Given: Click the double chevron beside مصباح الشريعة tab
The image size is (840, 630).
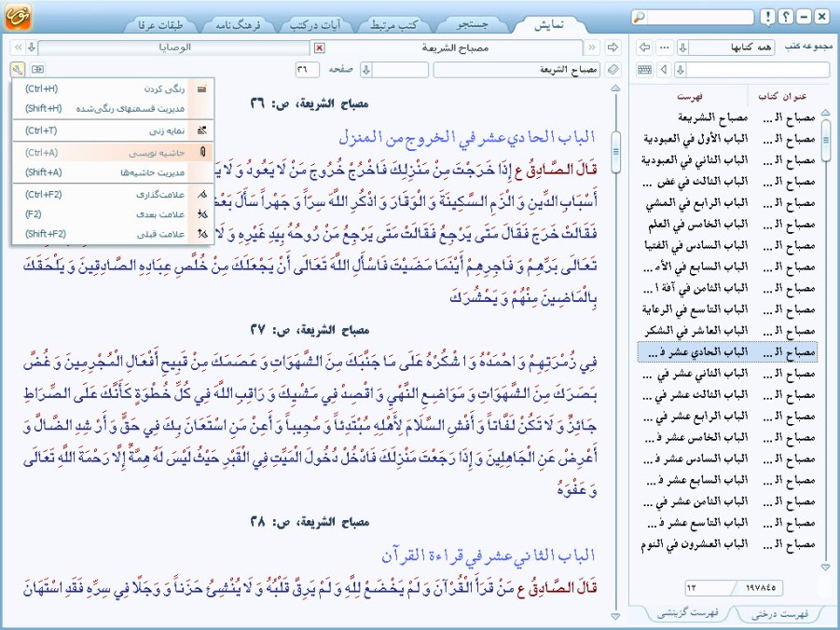Looking at the screenshot, I should point(592,48).
